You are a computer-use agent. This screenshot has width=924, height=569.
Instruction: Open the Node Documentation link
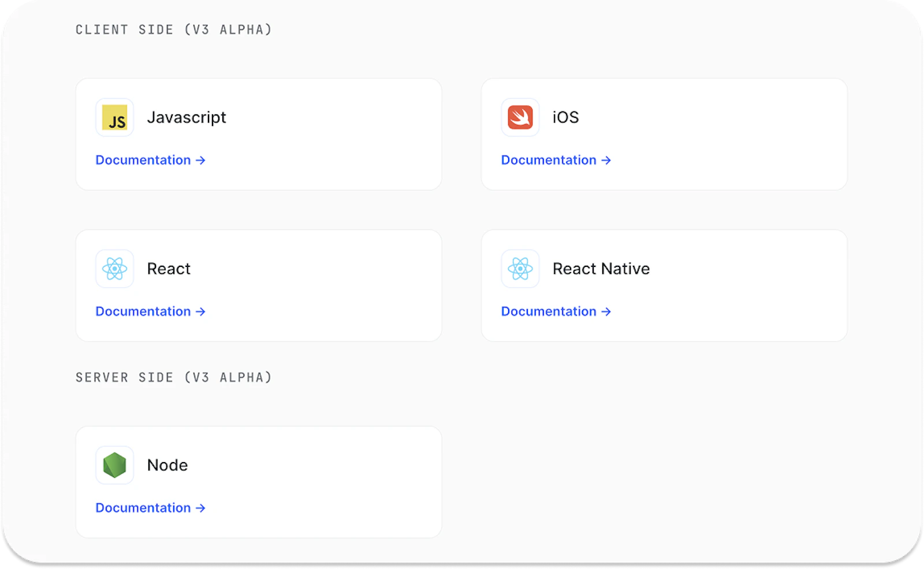143,508
